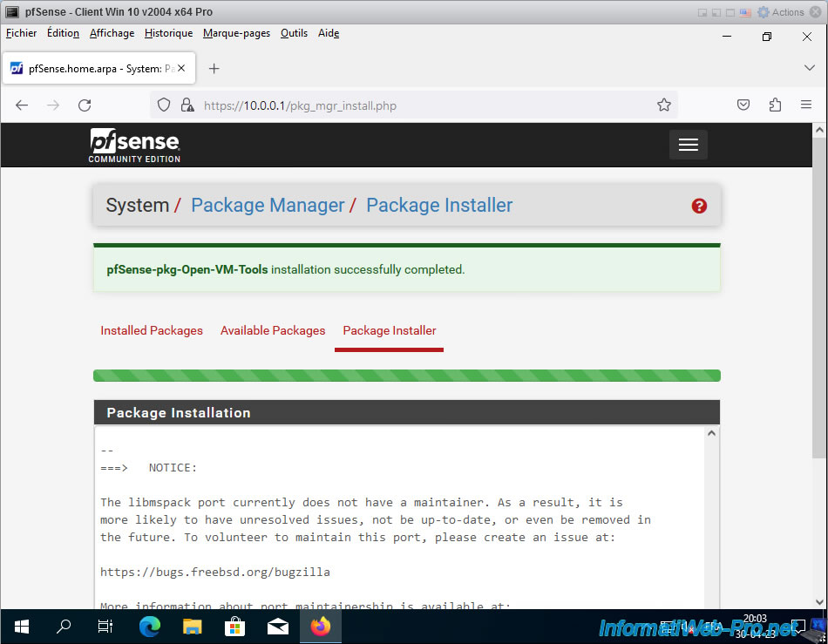The width and height of the screenshot is (828, 644).
Task: Expand the list all tabs chevron
Action: pos(809,68)
